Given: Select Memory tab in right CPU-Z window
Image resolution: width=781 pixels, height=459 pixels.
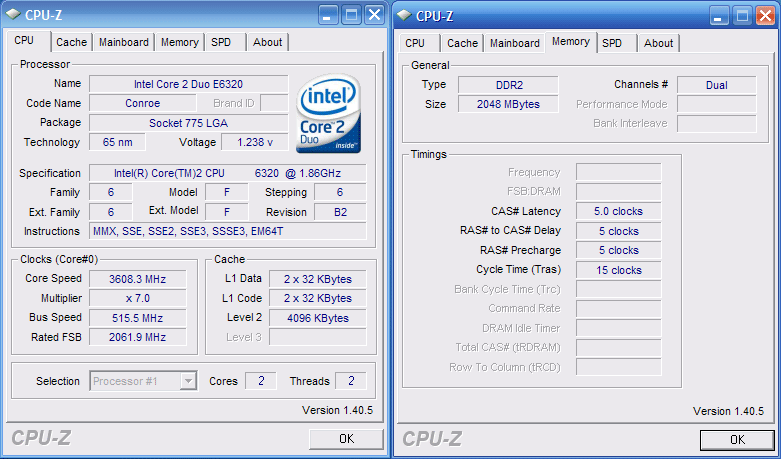Looking at the screenshot, I should coord(570,42).
